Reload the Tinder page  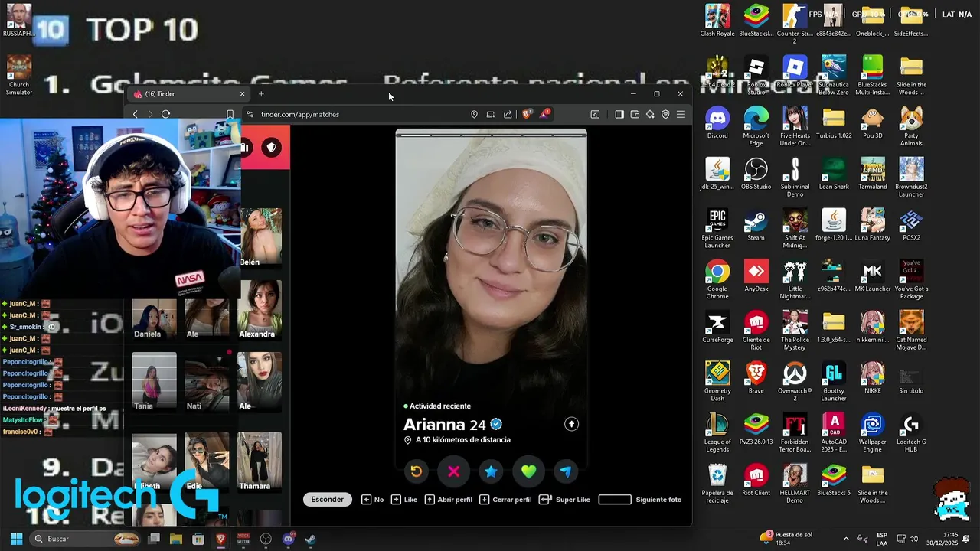(165, 114)
